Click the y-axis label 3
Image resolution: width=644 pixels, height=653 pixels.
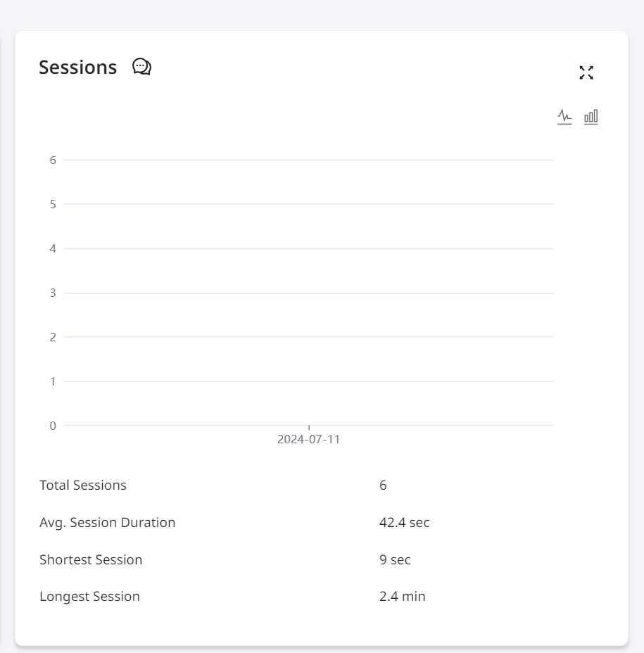53,293
